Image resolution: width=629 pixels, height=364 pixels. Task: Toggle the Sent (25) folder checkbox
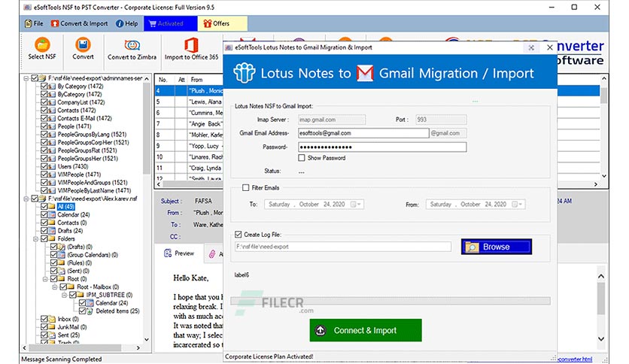(44, 335)
